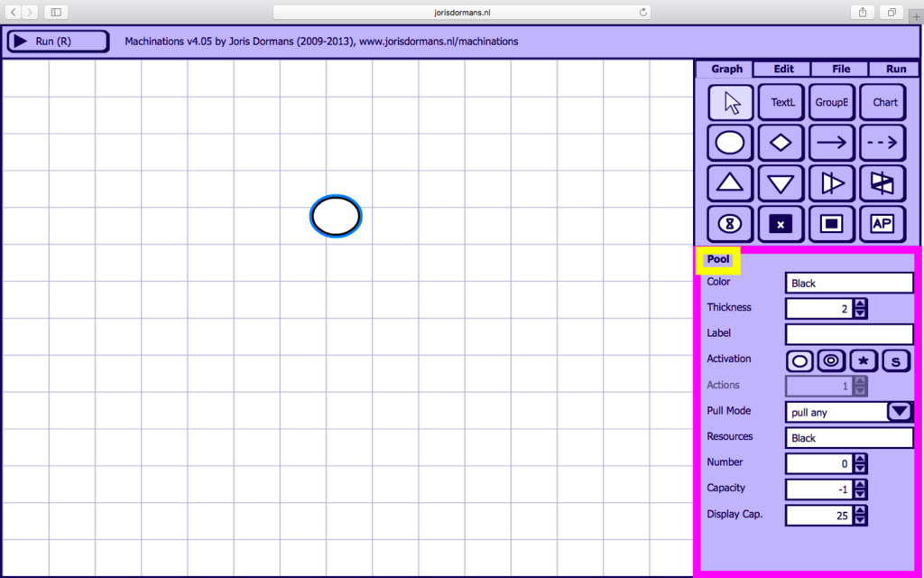This screenshot has height=578, width=924.
Task: Decrease the Number value
Action: [860, 469]
